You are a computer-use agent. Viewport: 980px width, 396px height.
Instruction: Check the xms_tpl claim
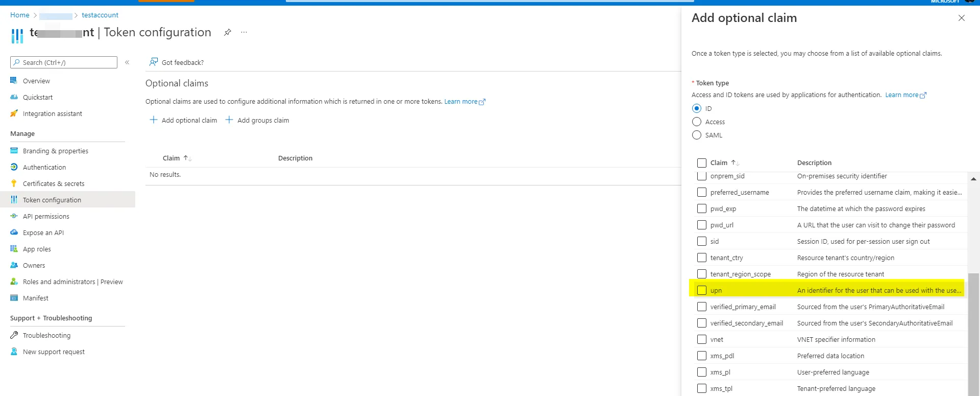[702, 388]
